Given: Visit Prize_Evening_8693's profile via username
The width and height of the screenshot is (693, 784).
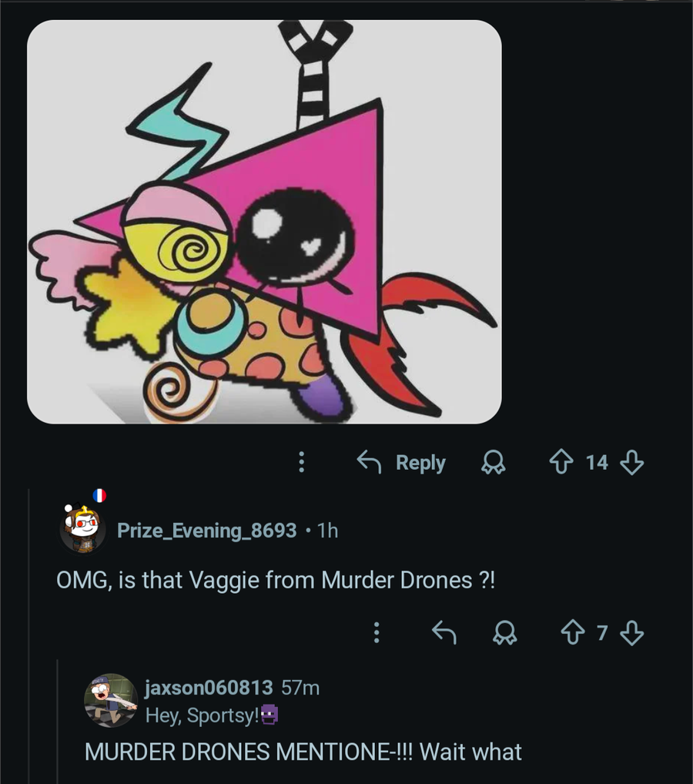Looking at the screenshot, I should pyautogui.click(x=206, y=531).
